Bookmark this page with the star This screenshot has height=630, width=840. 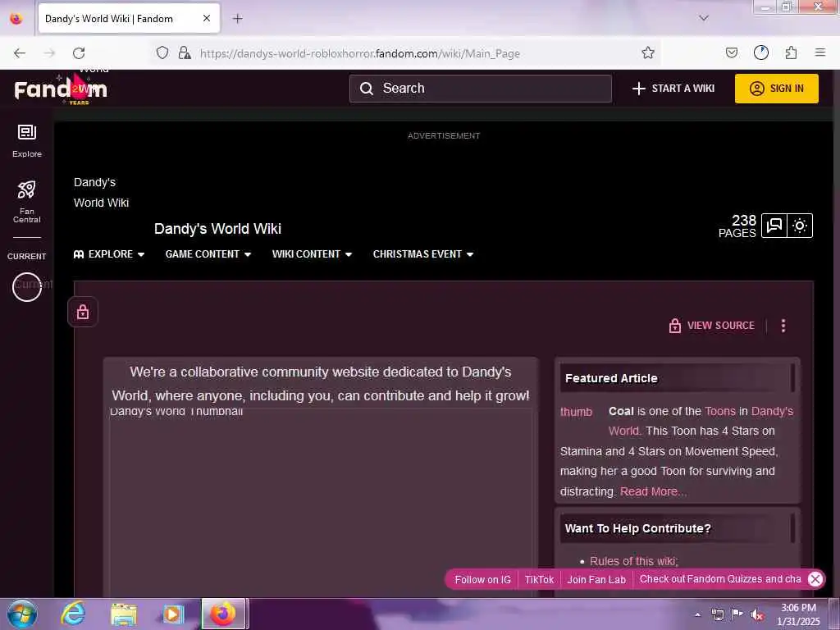click(x=648, y=52)
